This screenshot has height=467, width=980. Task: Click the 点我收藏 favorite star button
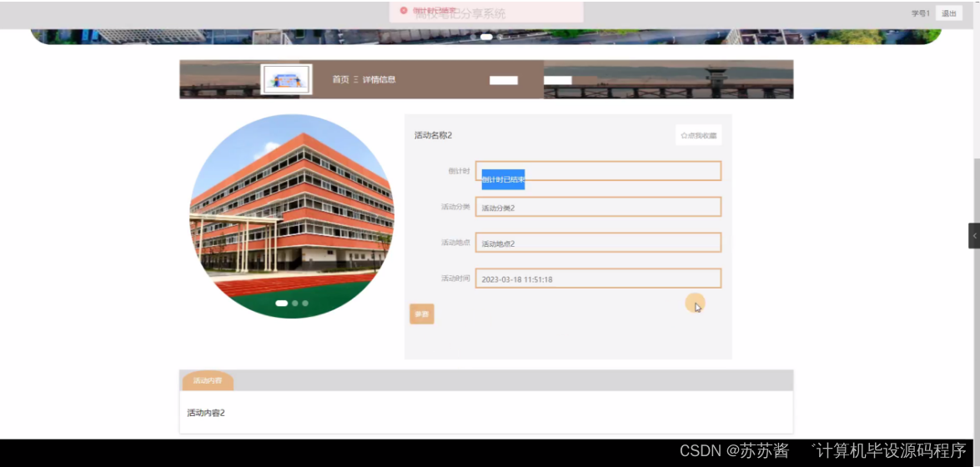point(698,135)
